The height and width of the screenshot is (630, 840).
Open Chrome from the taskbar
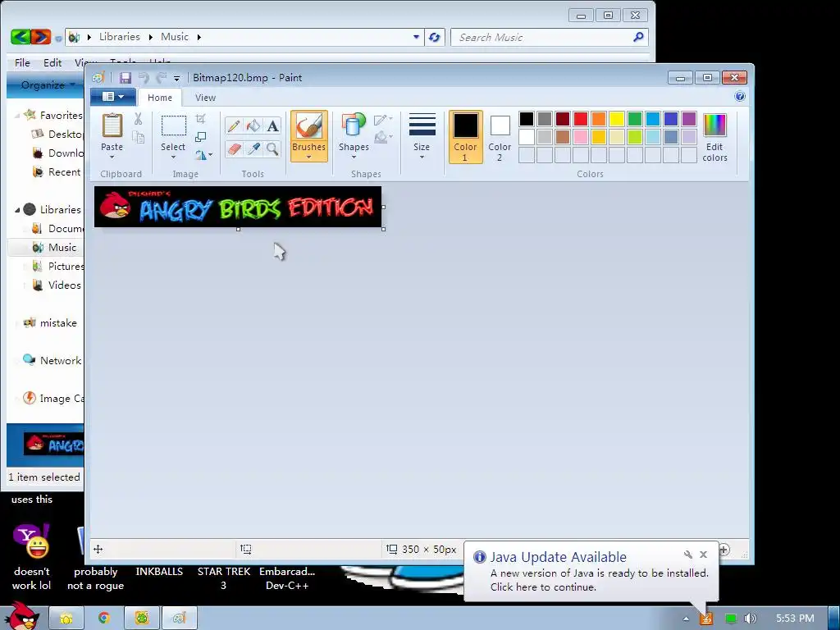click(104, 619)
